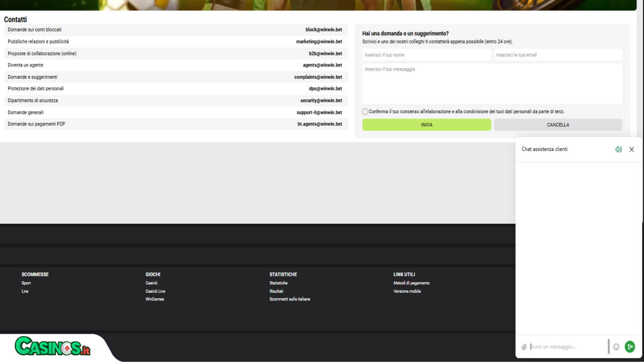This screenshot has width=644, height=362.
Task: Open 'Scommetti sulle italiane' footer link
Action: [290, 299]
